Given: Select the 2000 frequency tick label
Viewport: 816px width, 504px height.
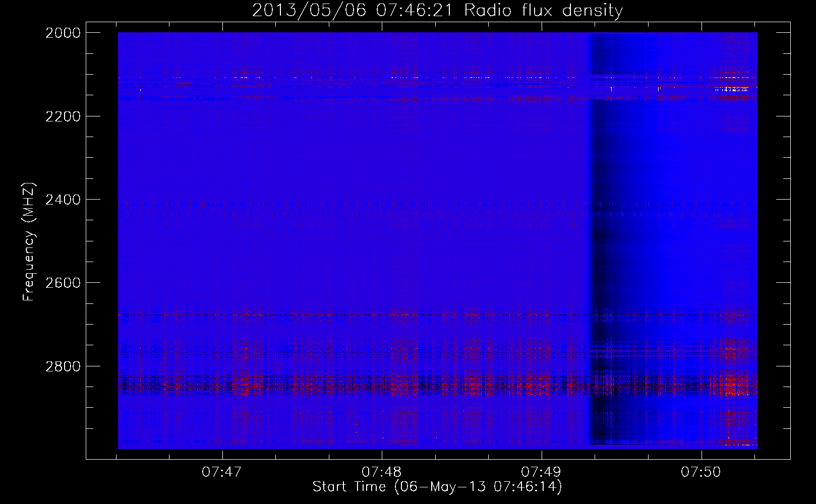Looking at the screenshot, I should click(63, 33).
